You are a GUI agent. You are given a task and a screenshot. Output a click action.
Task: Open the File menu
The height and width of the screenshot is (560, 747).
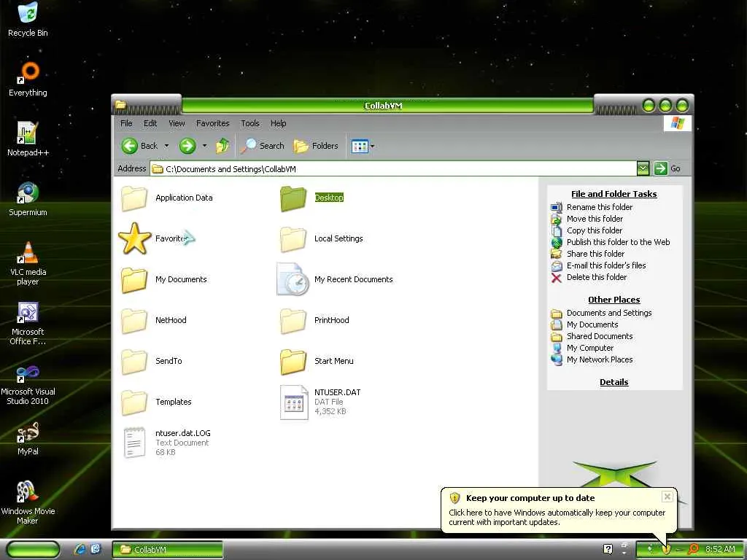(126, 123)
